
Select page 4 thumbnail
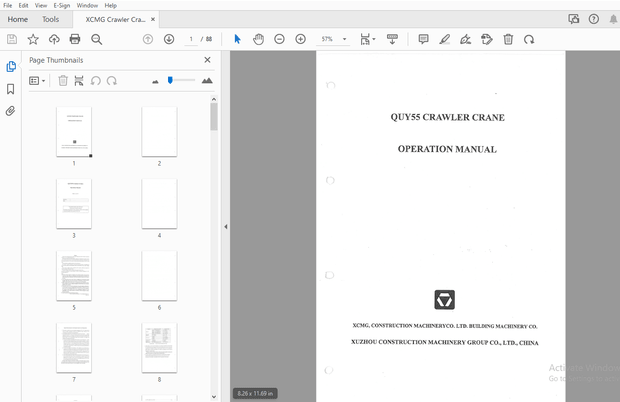(x=159, y=204)
